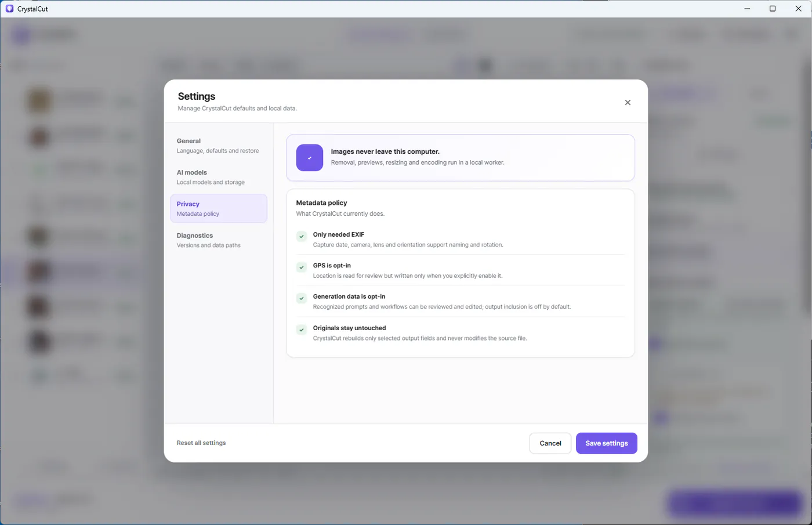
Task: Click the 'Location is read for review' description
Action: point(408,276)
